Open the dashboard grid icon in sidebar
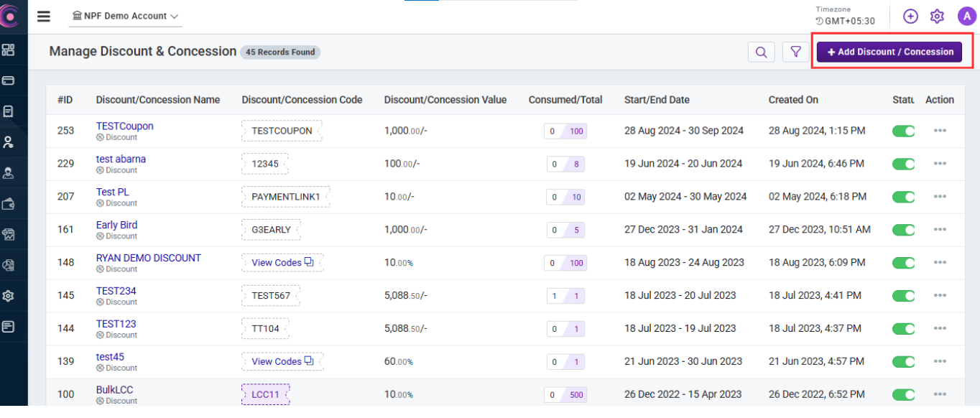This screenshot has width=980, height=418. tap(9, 50)
